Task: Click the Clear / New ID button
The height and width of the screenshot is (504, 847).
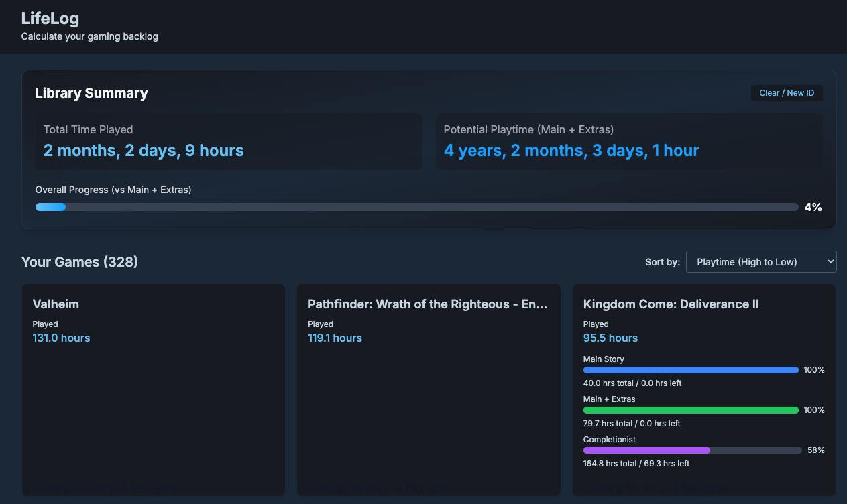Action: click(x=787, y=93)
